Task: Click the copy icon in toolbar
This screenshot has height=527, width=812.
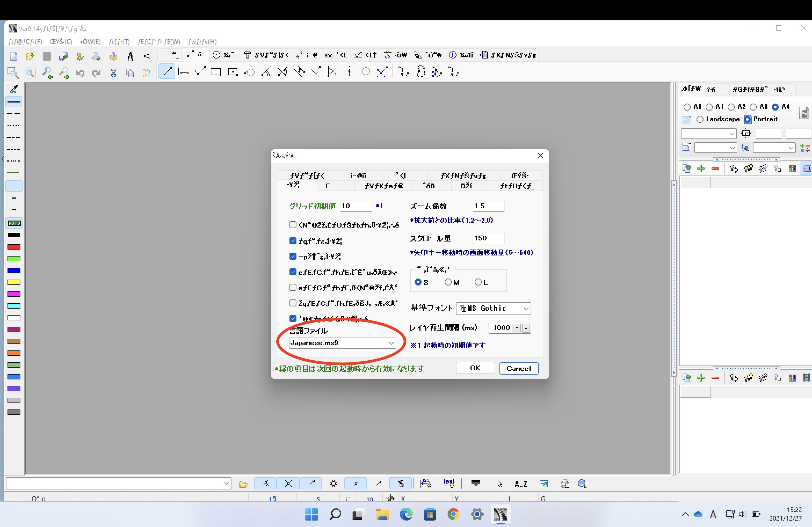Action: (130, 73)
